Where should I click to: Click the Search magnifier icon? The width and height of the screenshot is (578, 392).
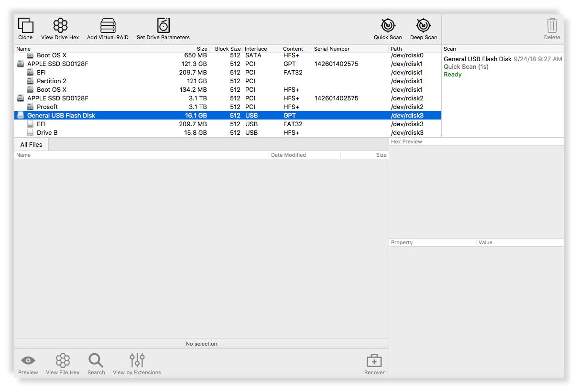pyautogui.click(x=96, y=361)
